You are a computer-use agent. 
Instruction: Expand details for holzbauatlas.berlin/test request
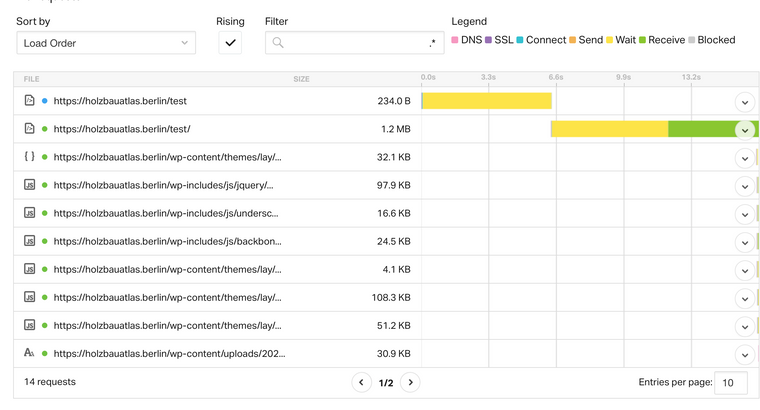tap(744, 102)
